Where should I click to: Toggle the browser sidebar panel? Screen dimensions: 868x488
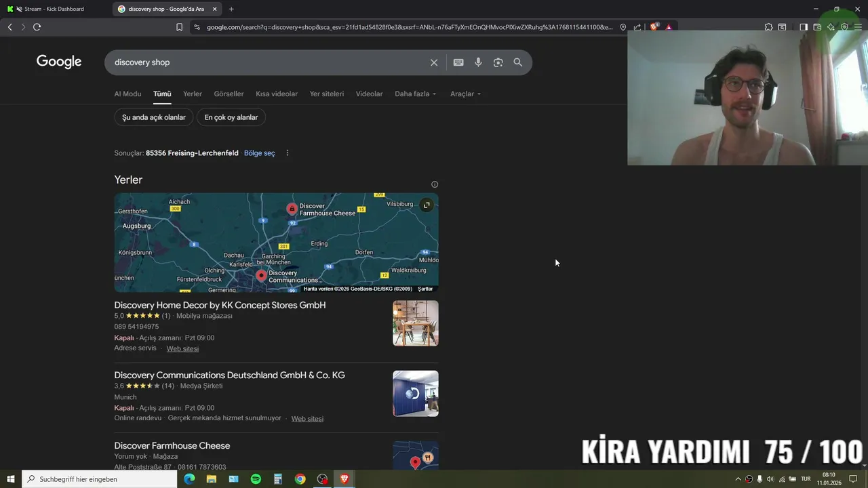tap(803, 27)
